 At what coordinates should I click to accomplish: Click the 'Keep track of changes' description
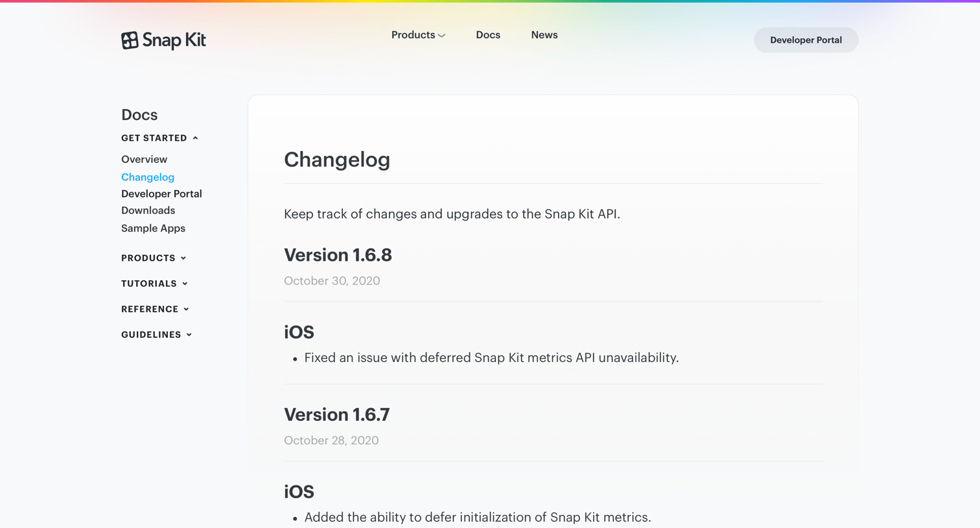452,214
